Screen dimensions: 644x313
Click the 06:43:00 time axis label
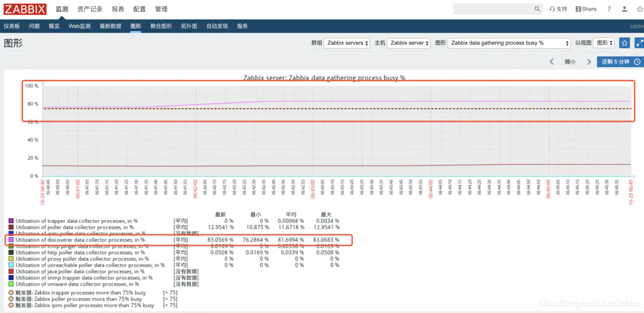tap(313, 189)
